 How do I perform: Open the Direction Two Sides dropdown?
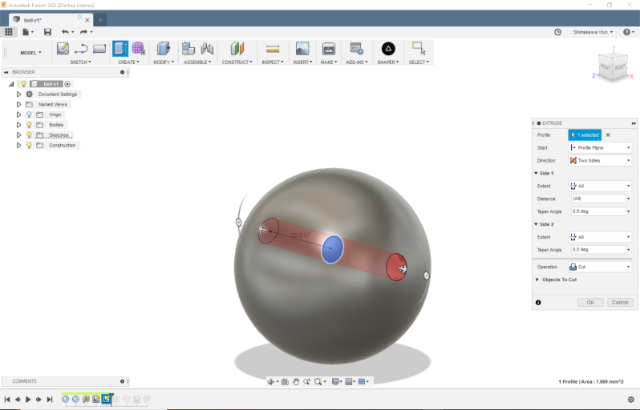click(600, 161)
